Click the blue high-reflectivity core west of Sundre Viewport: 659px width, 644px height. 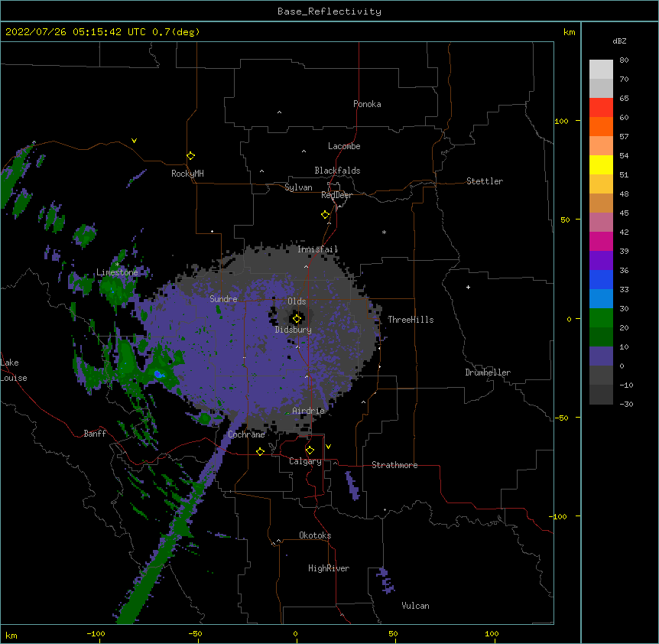point(158,374)
